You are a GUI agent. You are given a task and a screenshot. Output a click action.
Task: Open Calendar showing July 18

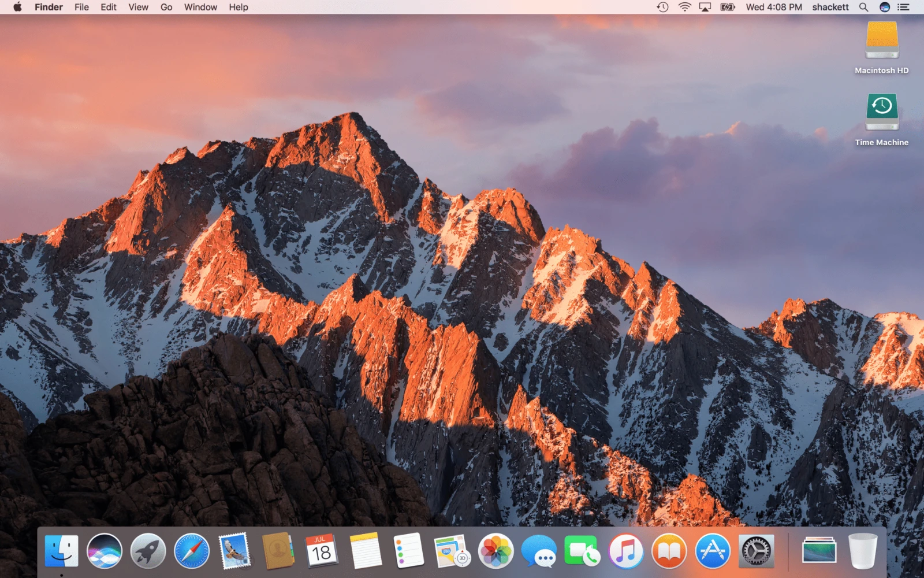pos(321,551)
